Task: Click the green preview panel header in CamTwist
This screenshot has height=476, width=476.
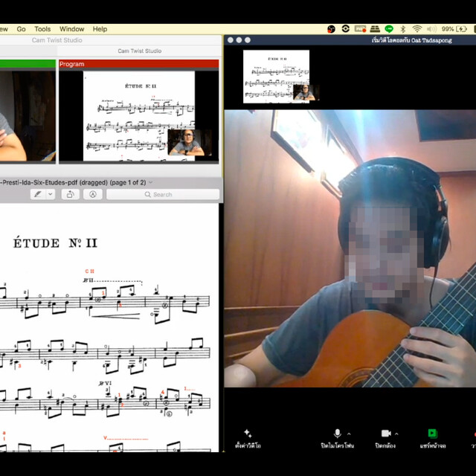Action: 28,63
